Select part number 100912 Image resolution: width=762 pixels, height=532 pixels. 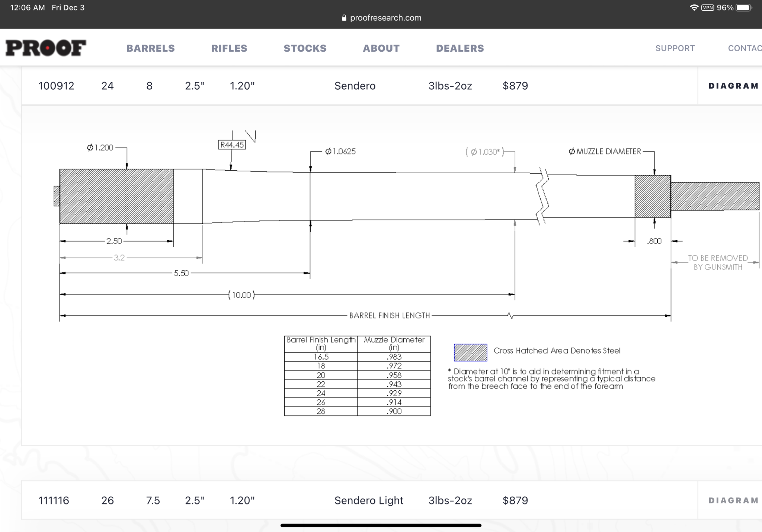(x=56, y=86)
